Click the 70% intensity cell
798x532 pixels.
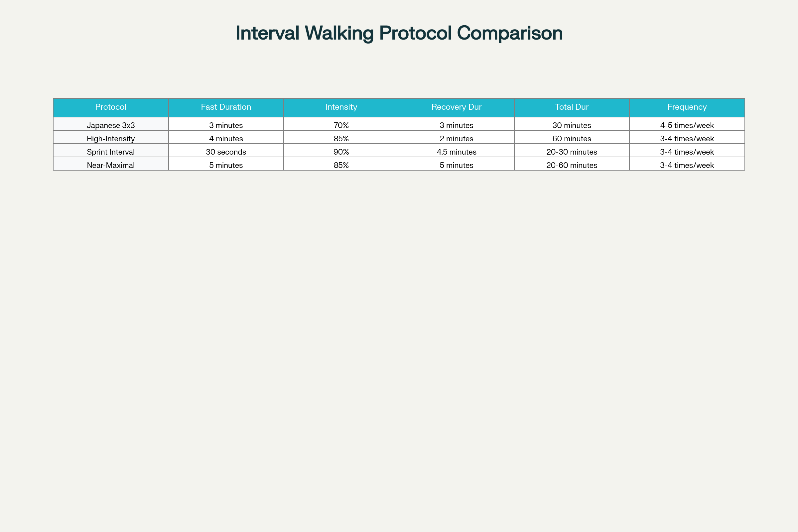click(x=341, y=125)
